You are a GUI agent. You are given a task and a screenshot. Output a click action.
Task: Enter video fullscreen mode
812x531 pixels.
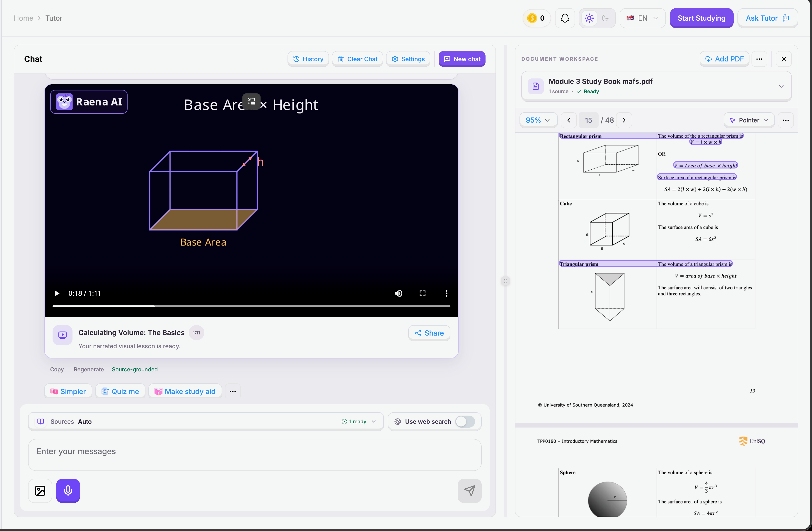pos(422,293)
